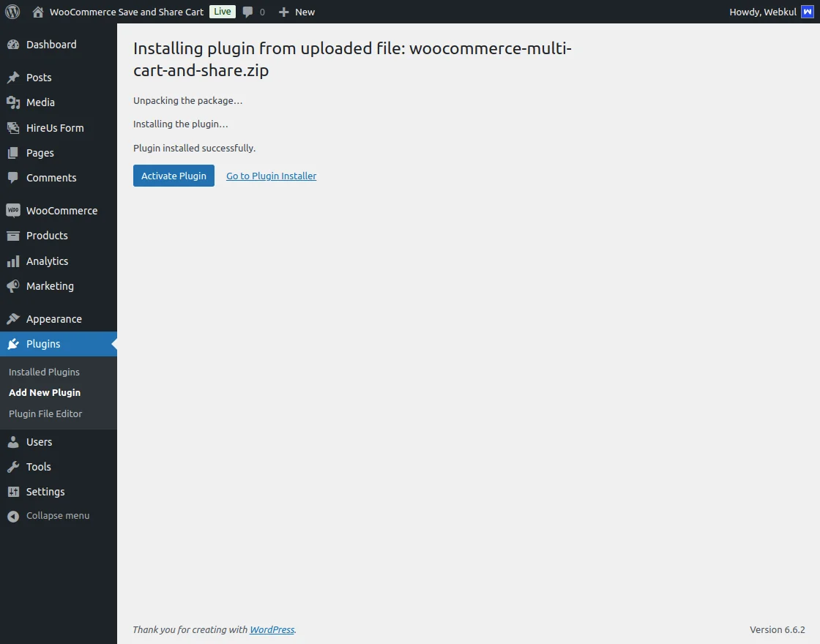Expand the New item menu
820x644 pixels.
[x=297, y=12]
